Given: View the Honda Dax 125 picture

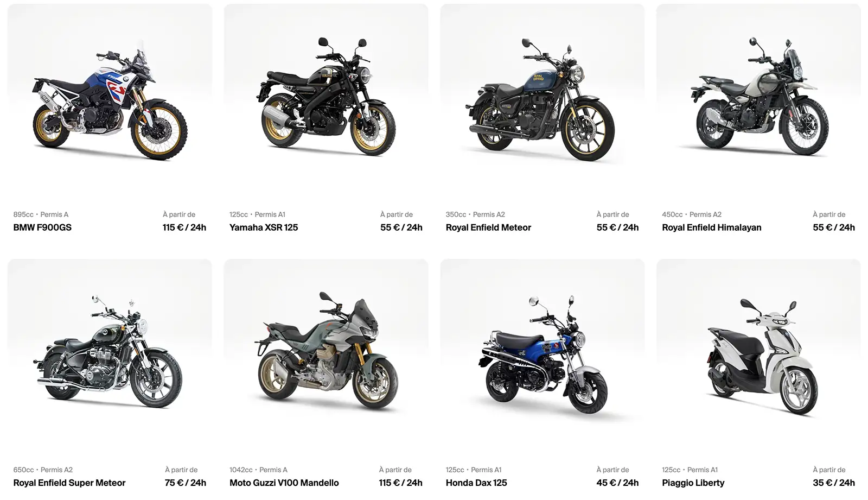Looking at the screenshot, I should tap(542, 356).
